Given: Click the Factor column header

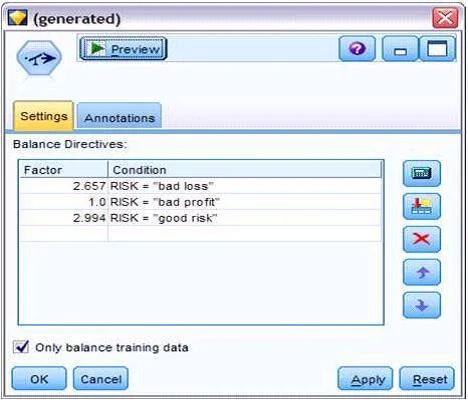Looking at the screenshot, I should (64, 170).
